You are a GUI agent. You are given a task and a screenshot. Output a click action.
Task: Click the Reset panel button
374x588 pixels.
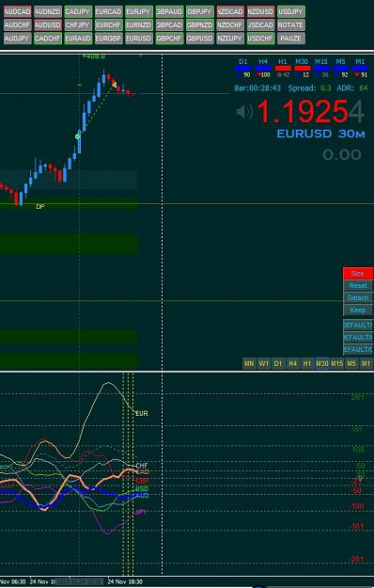click(x=358, y=286)
